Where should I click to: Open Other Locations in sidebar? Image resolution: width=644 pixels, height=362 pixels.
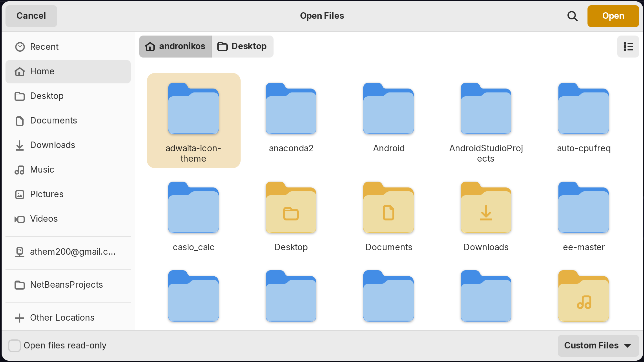[x=62, y=318]
